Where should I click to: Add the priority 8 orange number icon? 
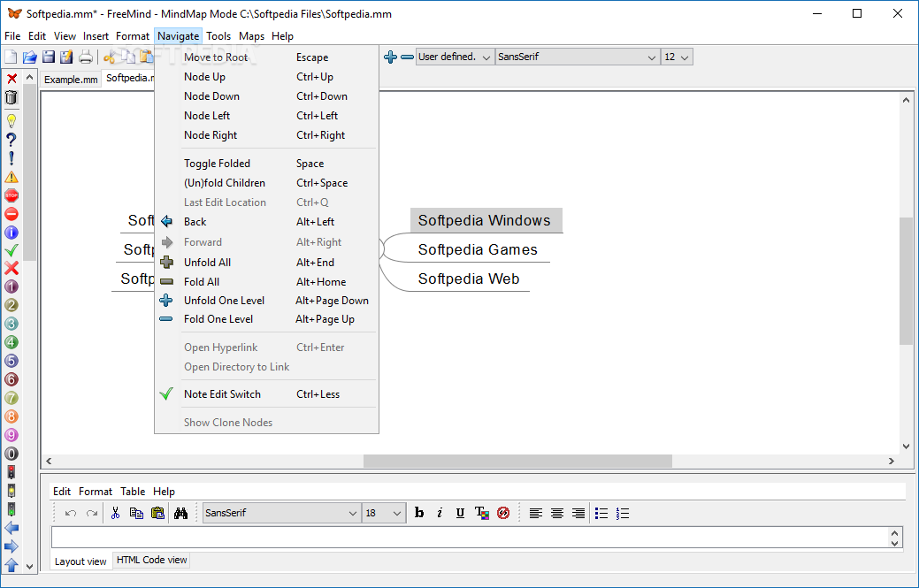pos(11,416)
